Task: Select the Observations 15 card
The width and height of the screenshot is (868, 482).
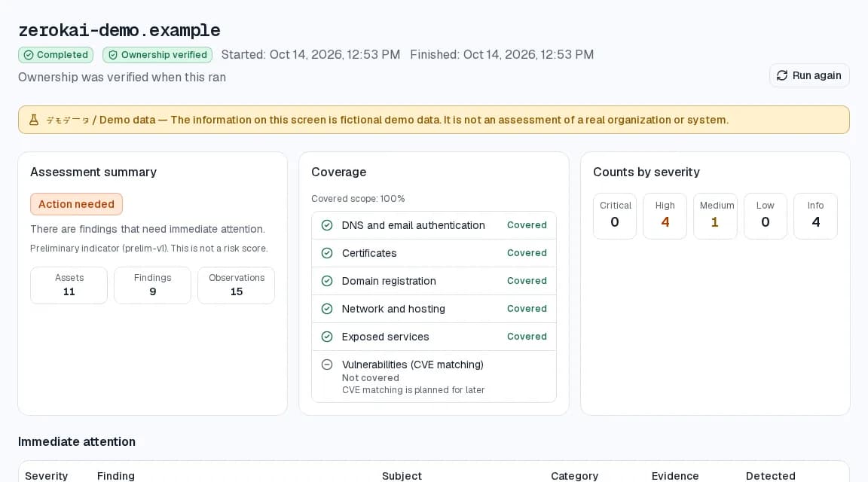Action: pyautogui.click(x=237, y=285)
